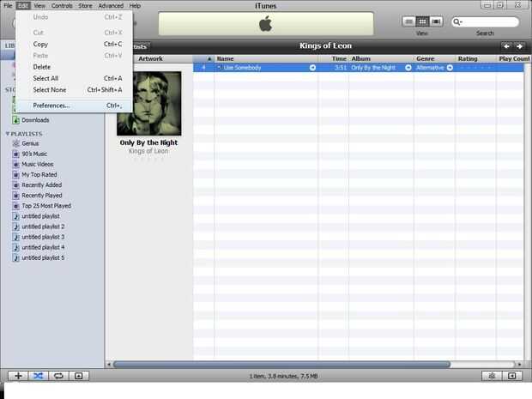Click the status text showing 1 item, 3.8 minutes
532x399 pixels.
pos(284,376)
